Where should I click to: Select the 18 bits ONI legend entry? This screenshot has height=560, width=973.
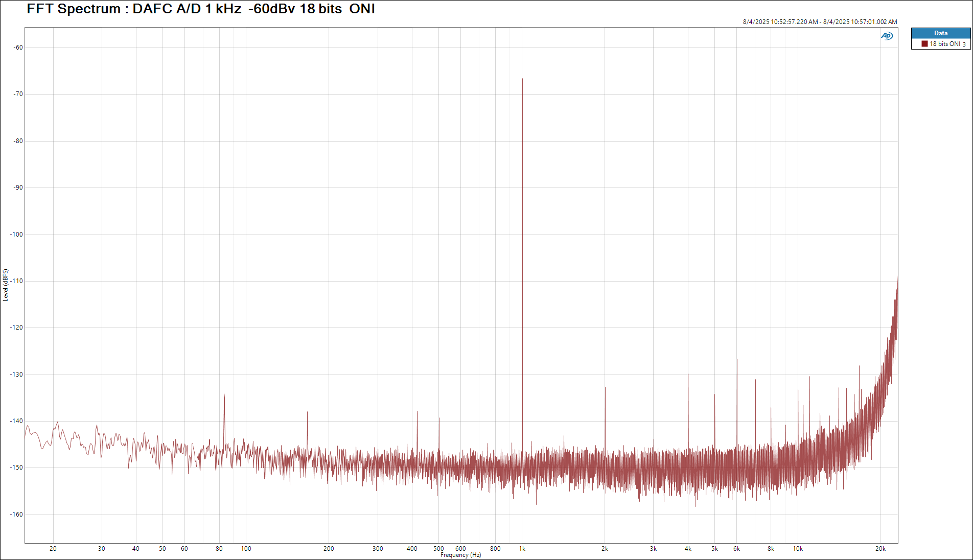[x=944, y=44]
